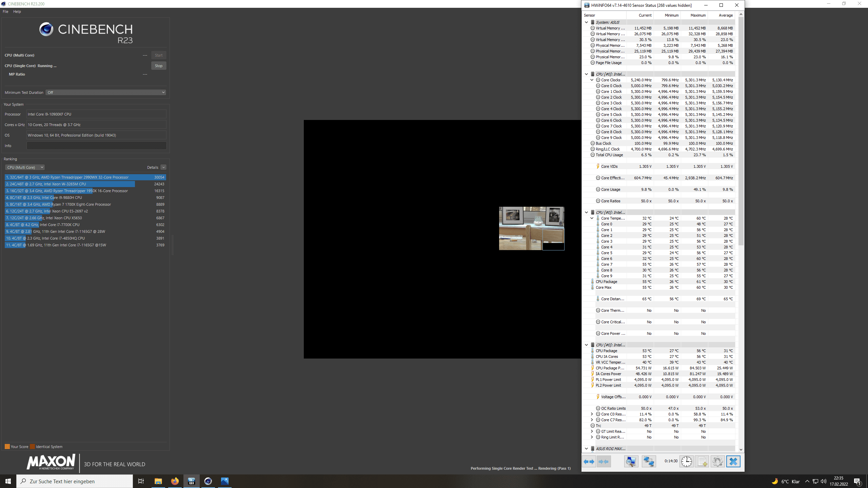The image size is (868, 488).
Task: Open CPU (Multi Core) ranking dropdown
Action: pyautogui.click(x=25, y=167)
